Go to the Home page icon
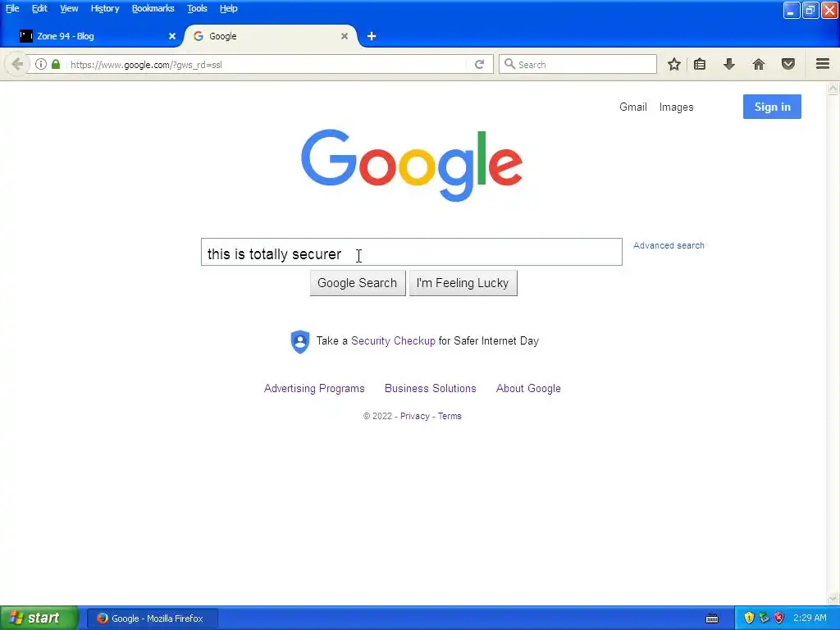Screen dimensions: 840x630 tap(759, 64)
